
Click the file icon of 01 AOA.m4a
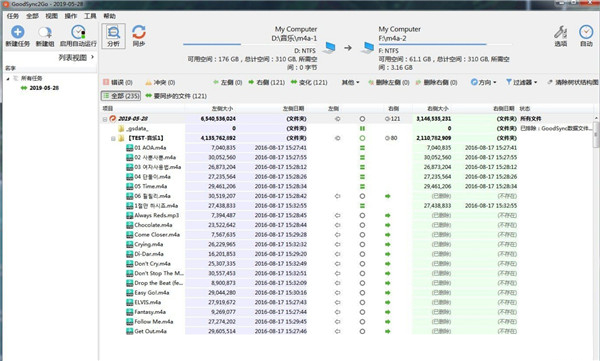tap(130, 148)
